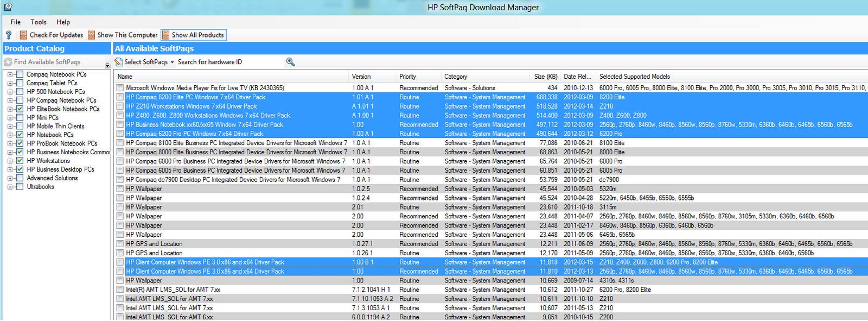Click the Search for hardware ID field
The height and width of the screenshot is (321, 868).
[231, 62]
